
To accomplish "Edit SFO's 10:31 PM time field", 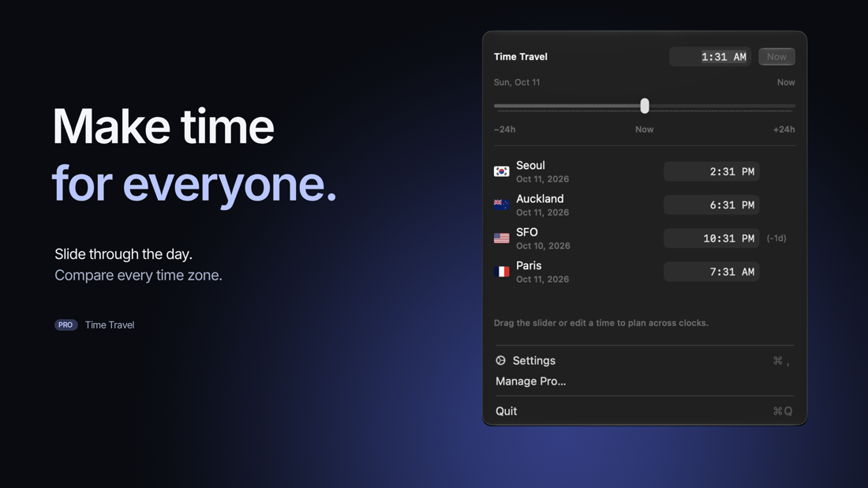I will [711, 238].
